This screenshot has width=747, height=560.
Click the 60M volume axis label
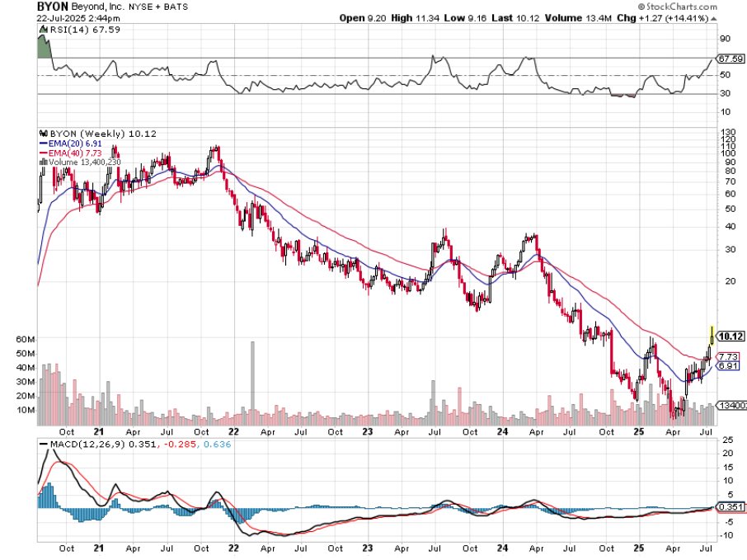point(26,339)
